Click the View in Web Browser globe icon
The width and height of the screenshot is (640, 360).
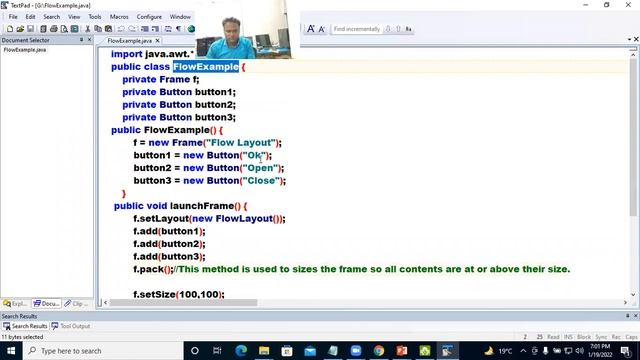tap(191, 29)
